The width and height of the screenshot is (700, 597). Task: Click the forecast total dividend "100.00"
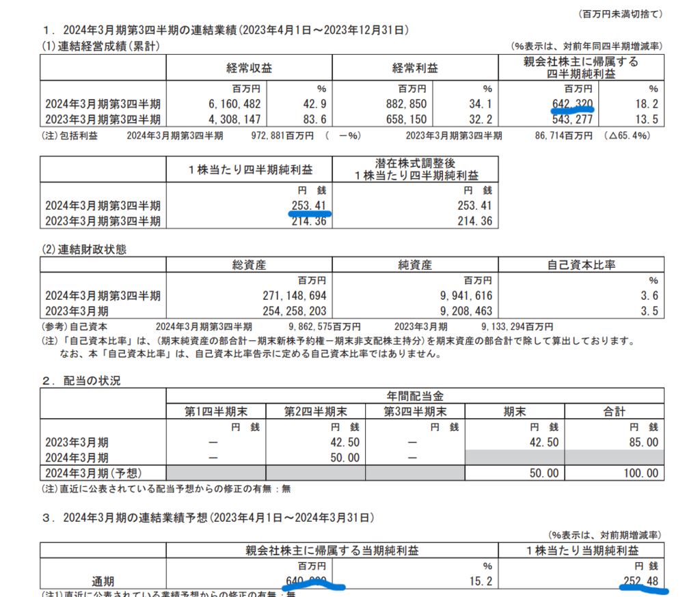[x=641, y=473]
